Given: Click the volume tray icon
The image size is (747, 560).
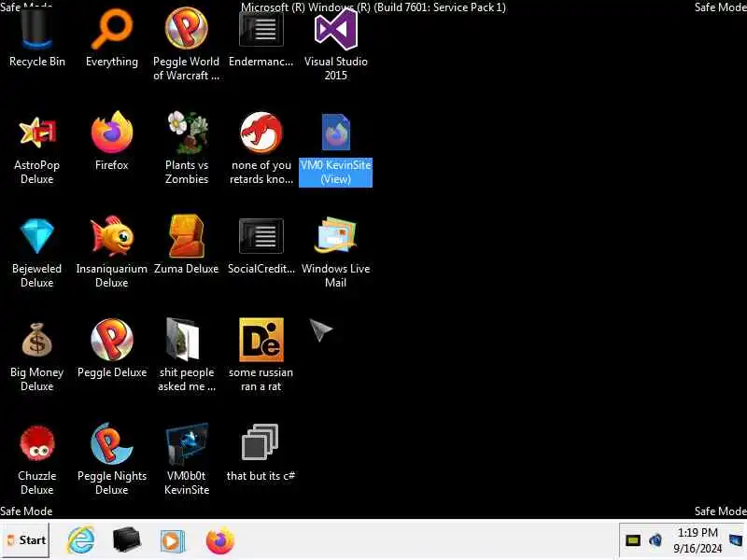Looking at the screenshot, I should coord(655,540).
